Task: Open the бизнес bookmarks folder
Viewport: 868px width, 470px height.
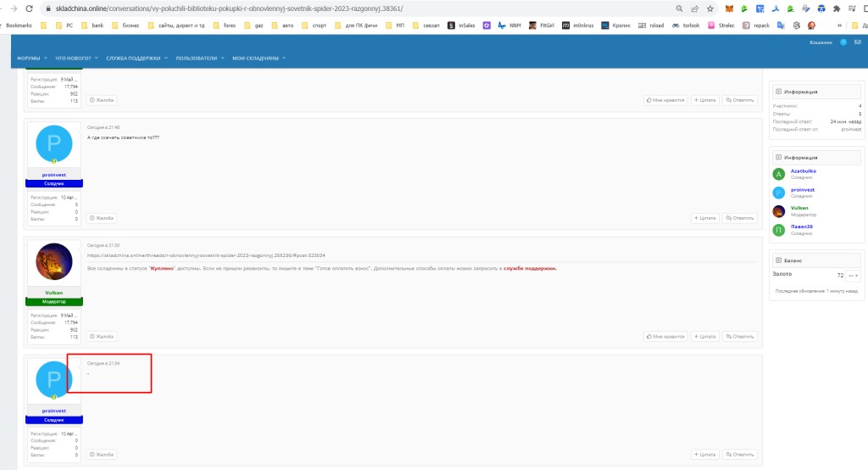Action: click(125, 25)
